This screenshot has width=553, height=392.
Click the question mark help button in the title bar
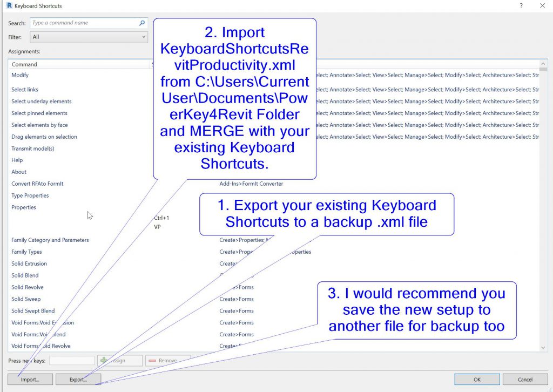click(x=521, y=5)
